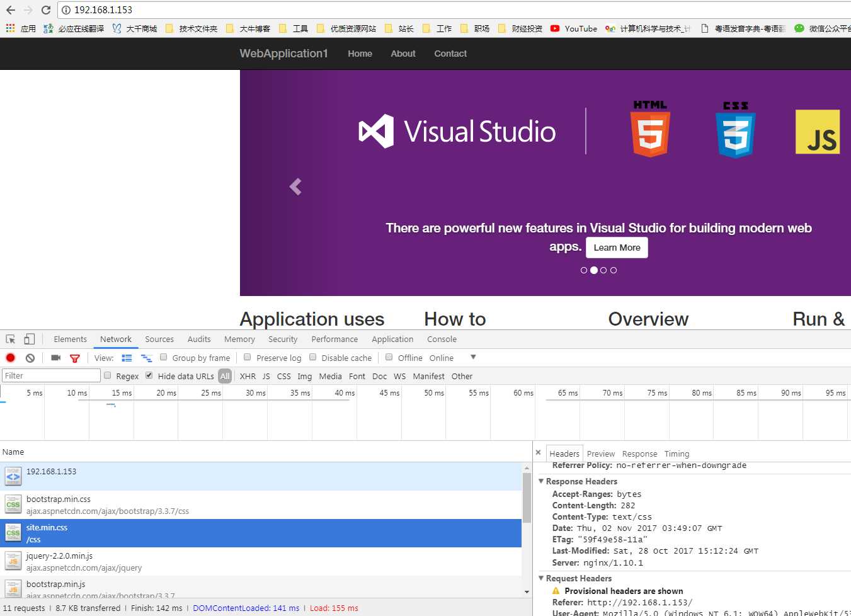Go back with the browser back arrow
Image resolution: width=851 pixels, height=616 pixels.
(10, 10)
